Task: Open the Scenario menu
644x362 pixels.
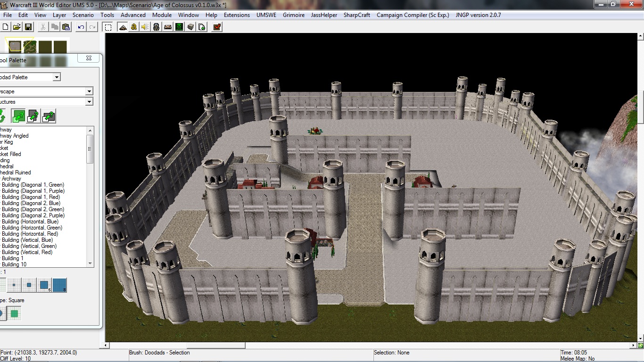Action: [x=83, y=15]
